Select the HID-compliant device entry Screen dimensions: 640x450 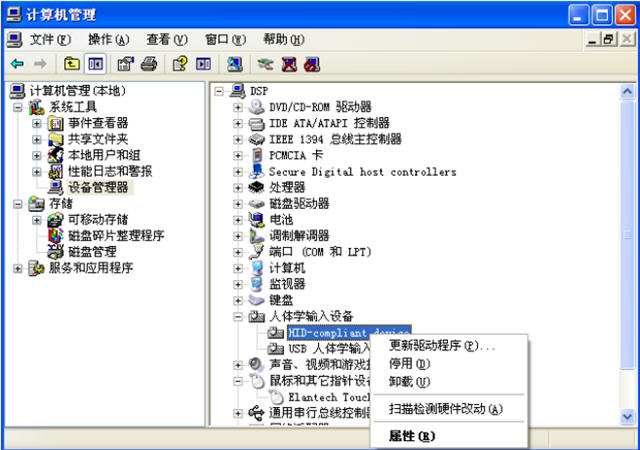[x=349, y=333]
